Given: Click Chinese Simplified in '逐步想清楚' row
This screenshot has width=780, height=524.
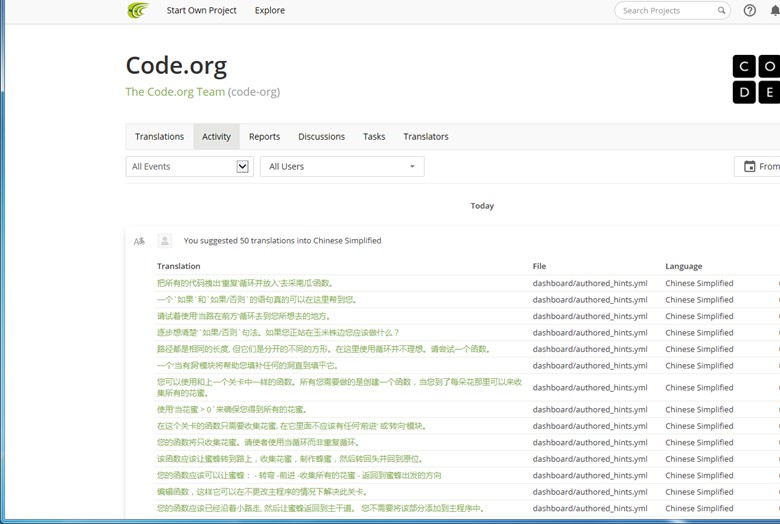Looking at the screenshot, I should (x=699, y=332).
